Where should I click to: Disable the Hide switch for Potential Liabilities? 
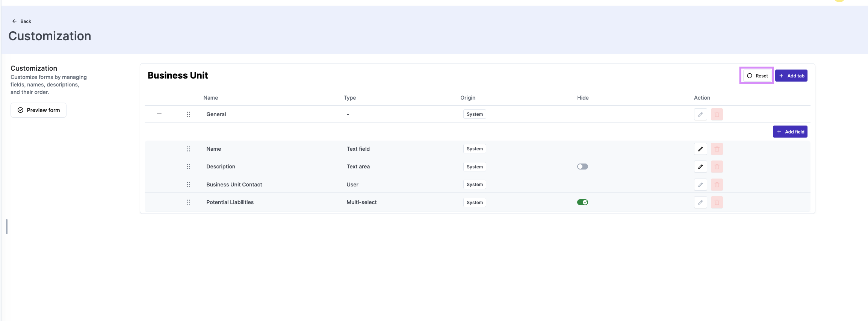582,202
